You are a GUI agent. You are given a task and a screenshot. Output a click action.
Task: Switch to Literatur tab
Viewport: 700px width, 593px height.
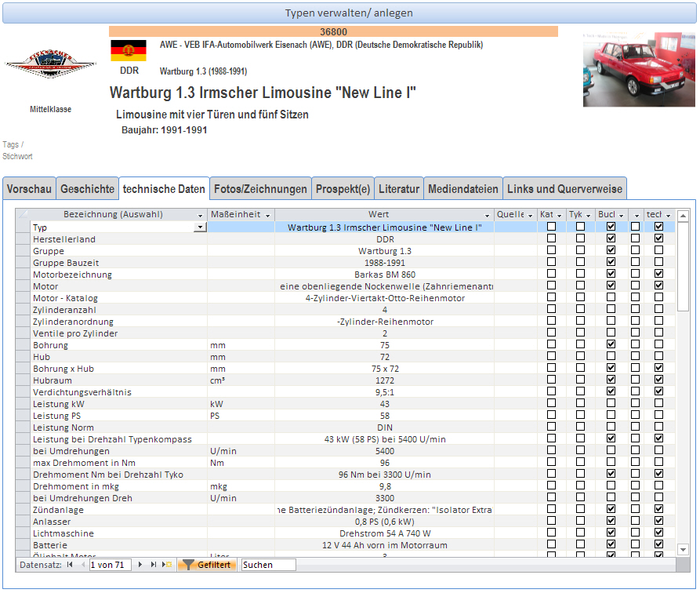tap(399, 189)
